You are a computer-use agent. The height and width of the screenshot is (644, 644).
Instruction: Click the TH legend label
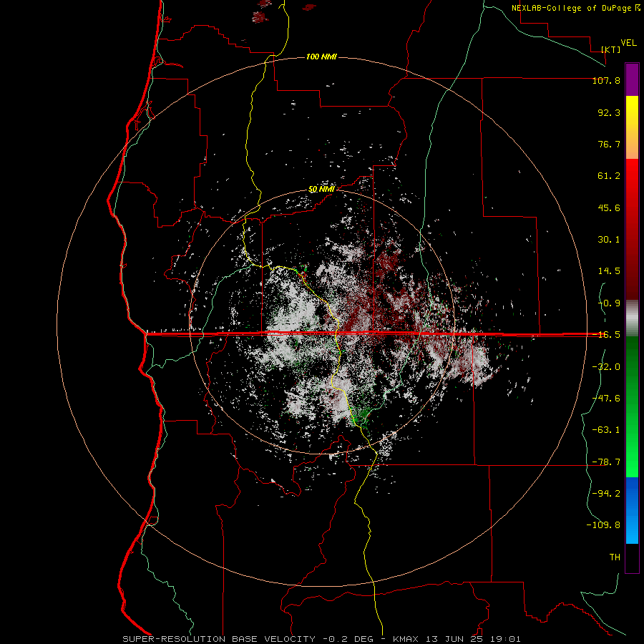(615, 557)
